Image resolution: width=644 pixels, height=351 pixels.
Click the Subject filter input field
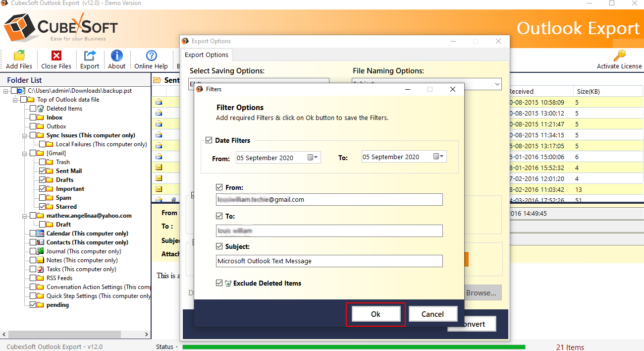coord(329,261)
